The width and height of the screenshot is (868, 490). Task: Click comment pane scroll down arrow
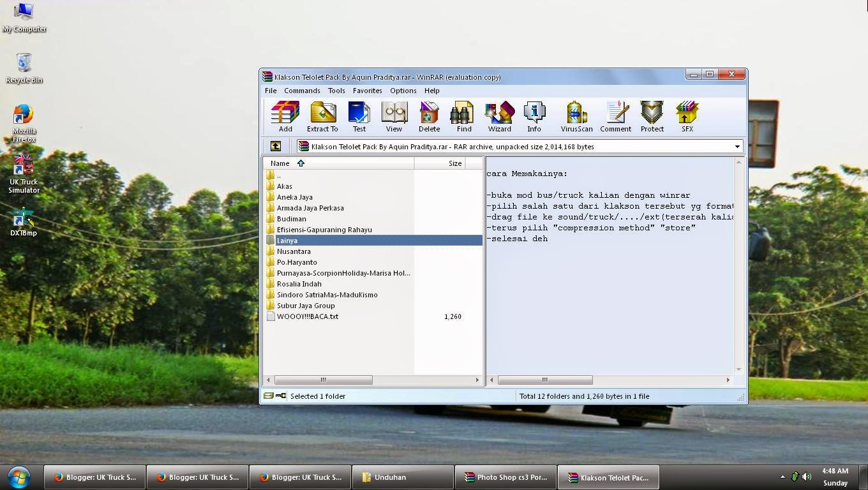coord(738,369)
